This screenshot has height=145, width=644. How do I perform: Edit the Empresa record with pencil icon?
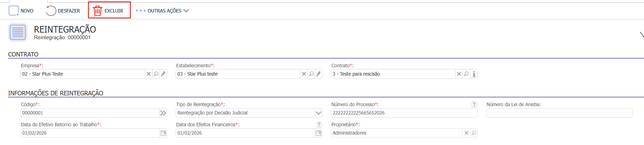(163, 74)
